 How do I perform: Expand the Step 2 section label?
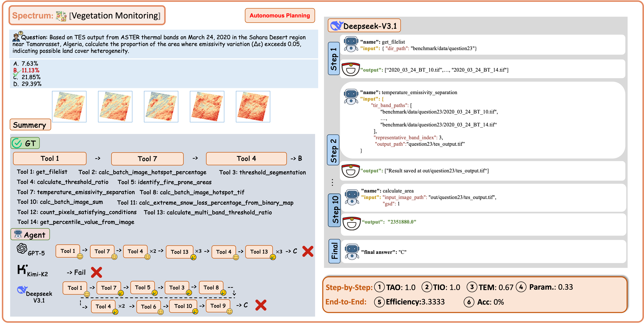[x=333, y=150]
